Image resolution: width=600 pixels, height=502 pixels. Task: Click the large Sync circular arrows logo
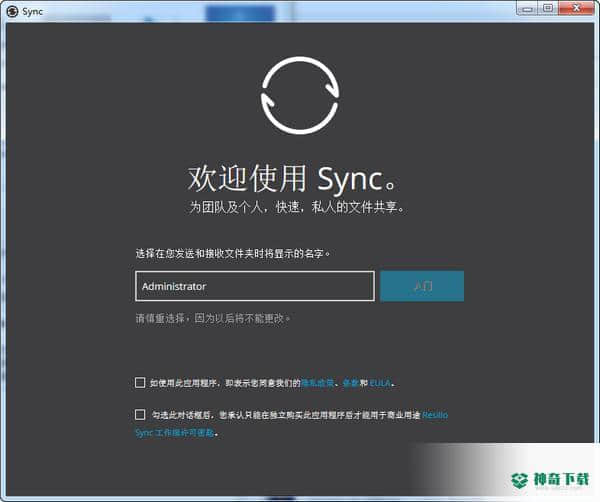300,96
